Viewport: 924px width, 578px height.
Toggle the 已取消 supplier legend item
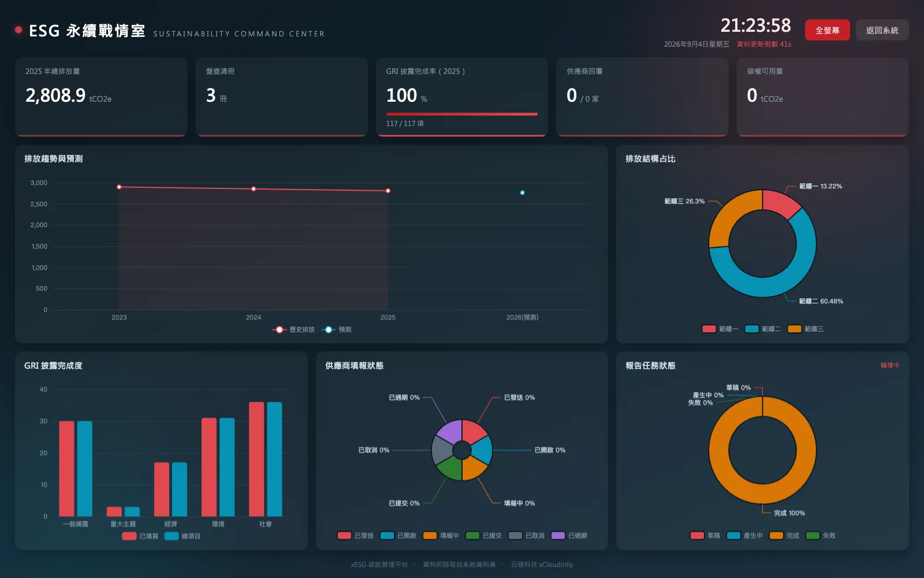point(527,535)
